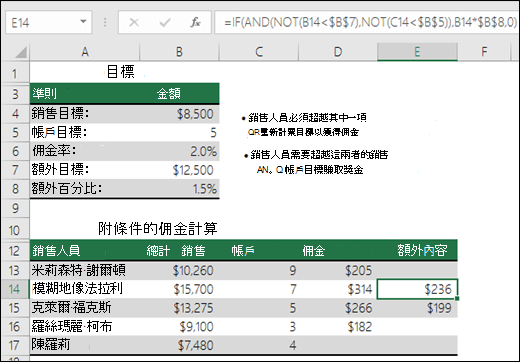Select row 9 header
The width and height of the screenshot is (520, 362).
(x=15, y=208)
